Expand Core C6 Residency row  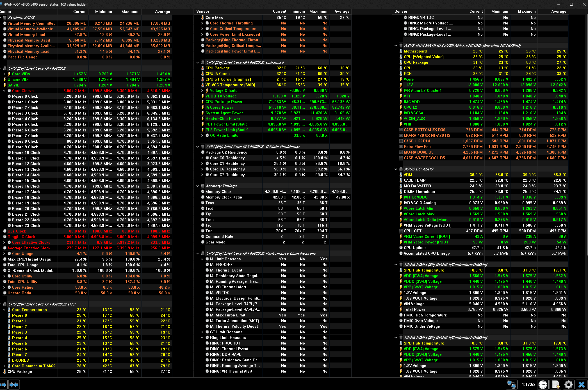pyautogui.click(x=202, y=169)
